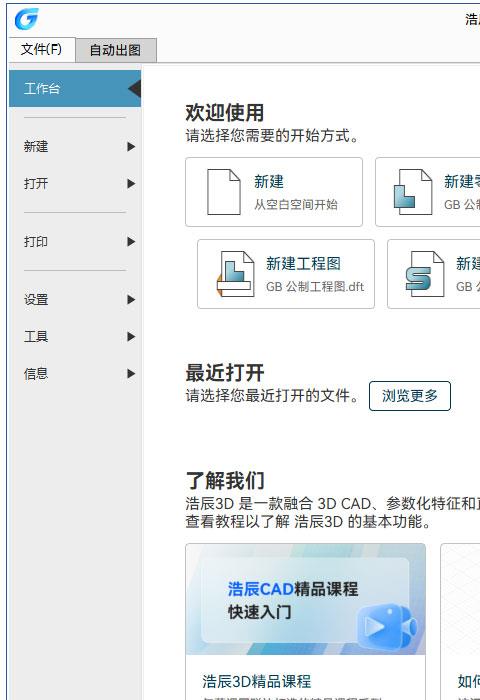Open the 浩辰CAD精品课程 快速入门 thumbnail
This screenshot has width=480, height=700.
point(305,599)
